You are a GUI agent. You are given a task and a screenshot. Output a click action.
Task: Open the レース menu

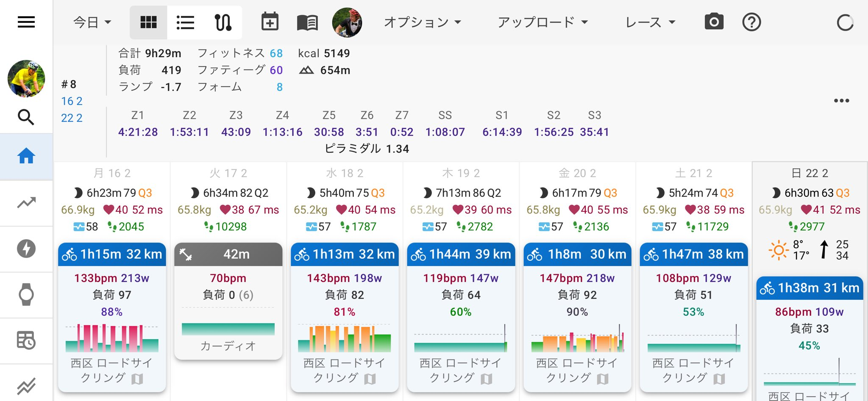pos(650,22)
